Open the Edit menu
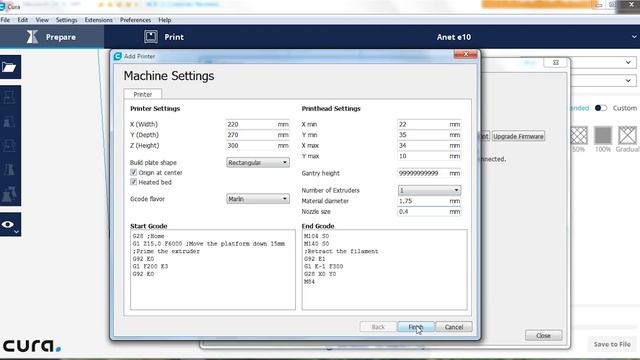This screenshot has width=640, height=360. pyautogui.click(x=23, y=20)
